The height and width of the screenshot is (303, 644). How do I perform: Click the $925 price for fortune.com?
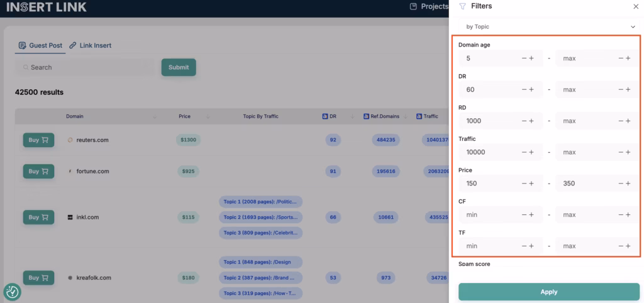coord(189,171)
